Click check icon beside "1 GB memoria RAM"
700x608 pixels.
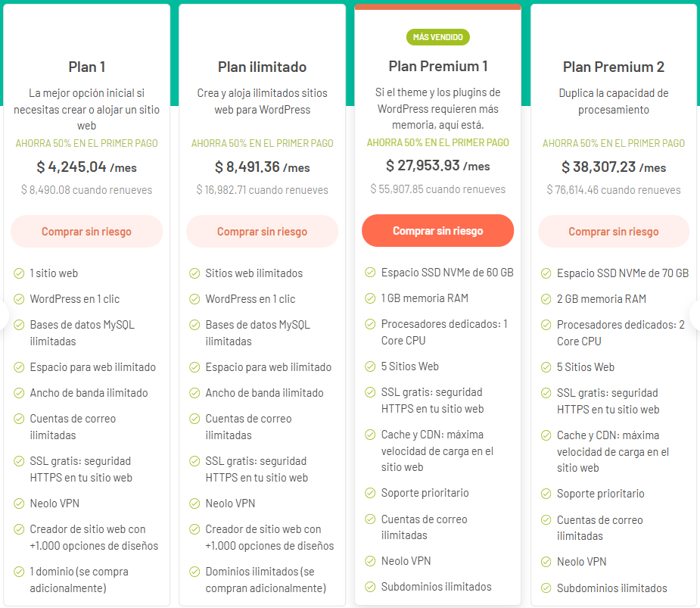(370, 298)
